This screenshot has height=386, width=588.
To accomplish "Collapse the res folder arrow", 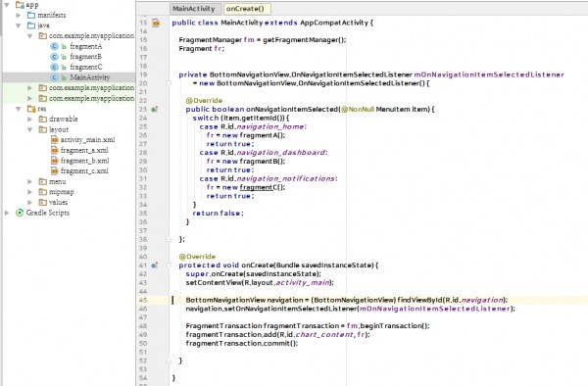I will [18, 109].
